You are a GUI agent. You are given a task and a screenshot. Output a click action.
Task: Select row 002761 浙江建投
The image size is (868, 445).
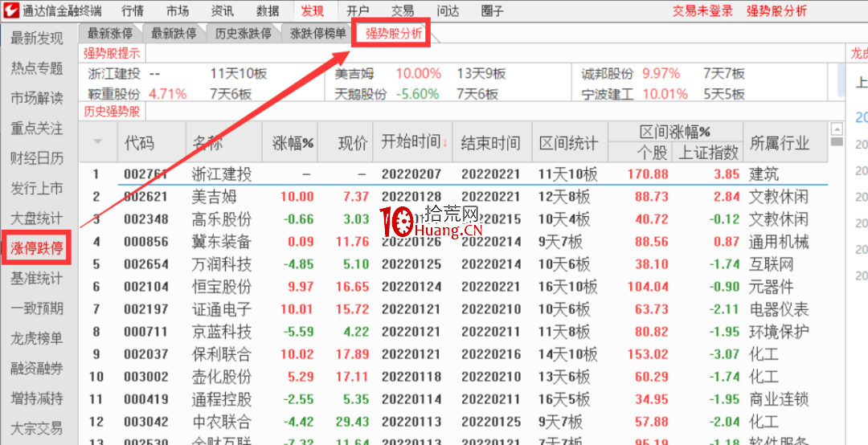click(x=453, y=174)
